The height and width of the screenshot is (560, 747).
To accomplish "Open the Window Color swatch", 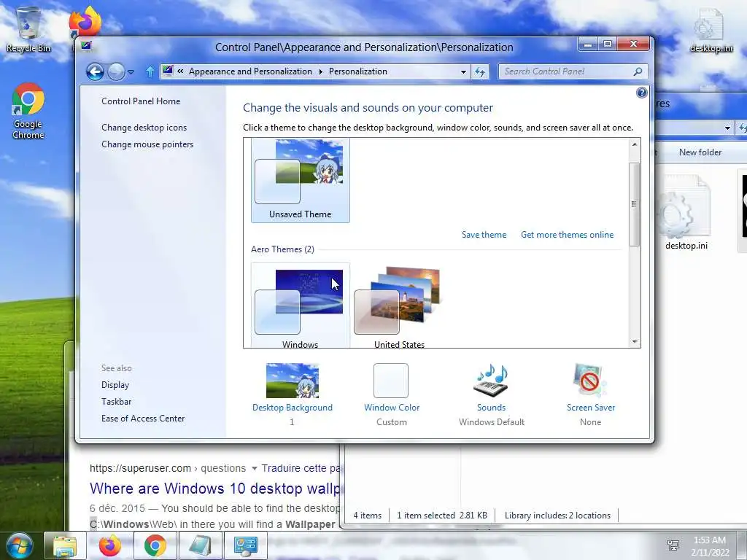I will [391, 381].
